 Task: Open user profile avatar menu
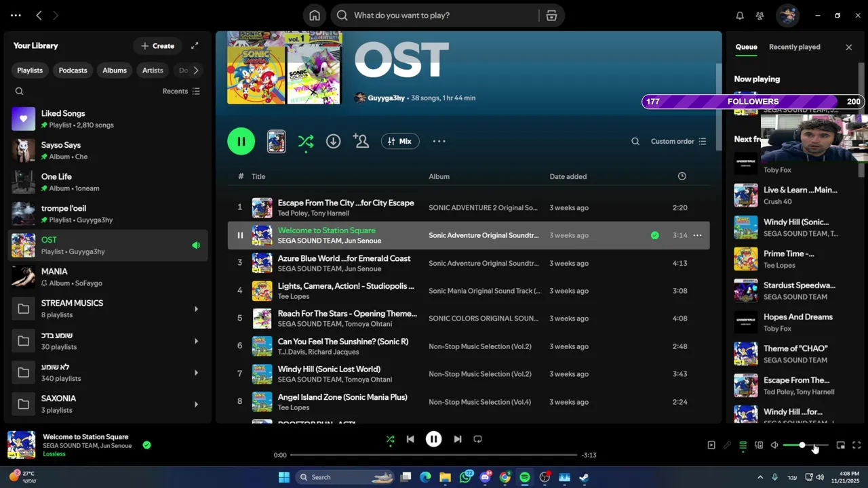pos(787,16)
